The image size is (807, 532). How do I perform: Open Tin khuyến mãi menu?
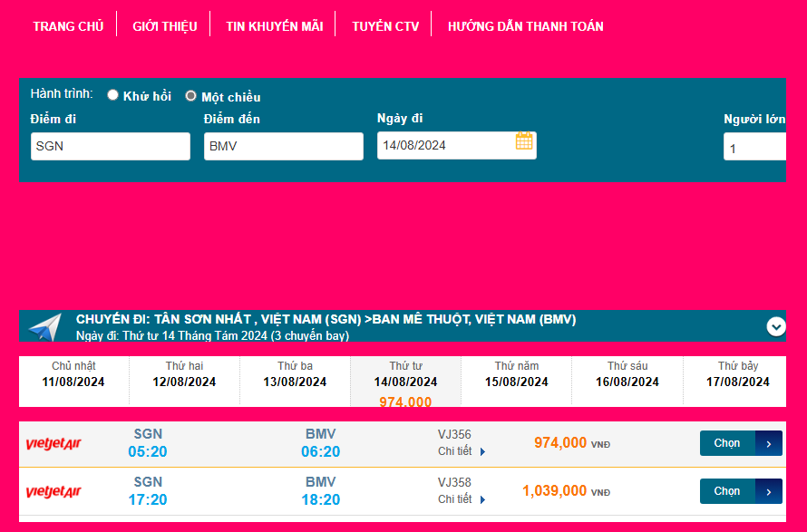tap(274, 26)
